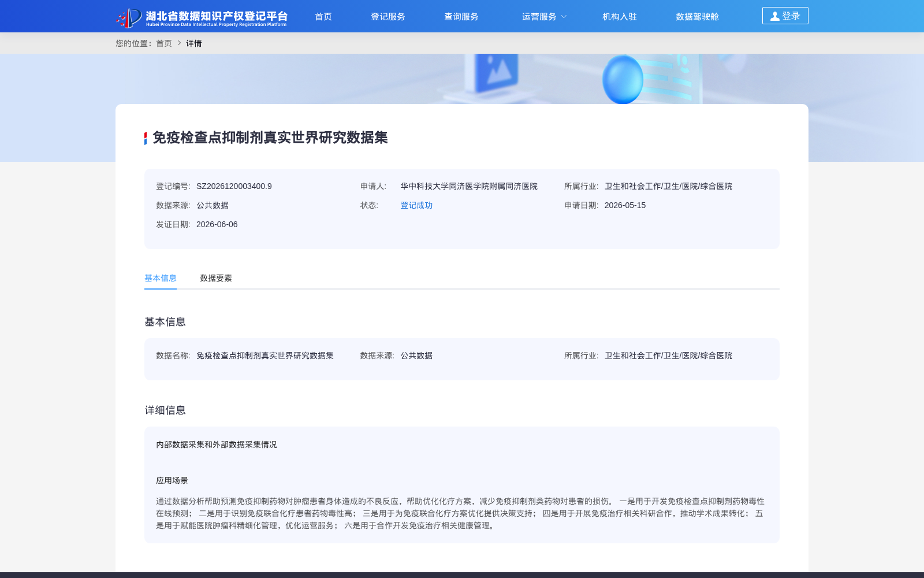
Task: Click applicant 华中科技大学同济医学院附属同济医院
Action: pos(469,186)
